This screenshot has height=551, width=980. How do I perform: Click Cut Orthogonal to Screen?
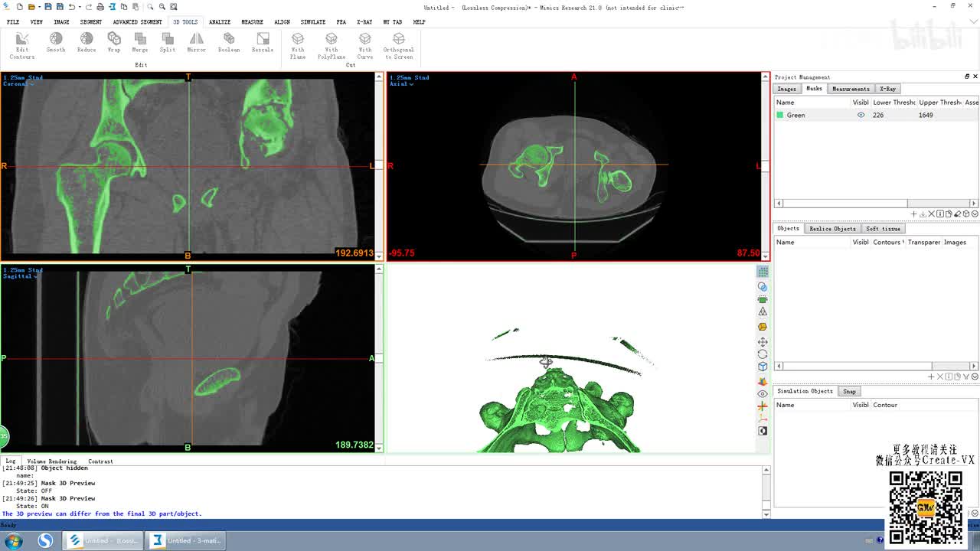(399, 46)
